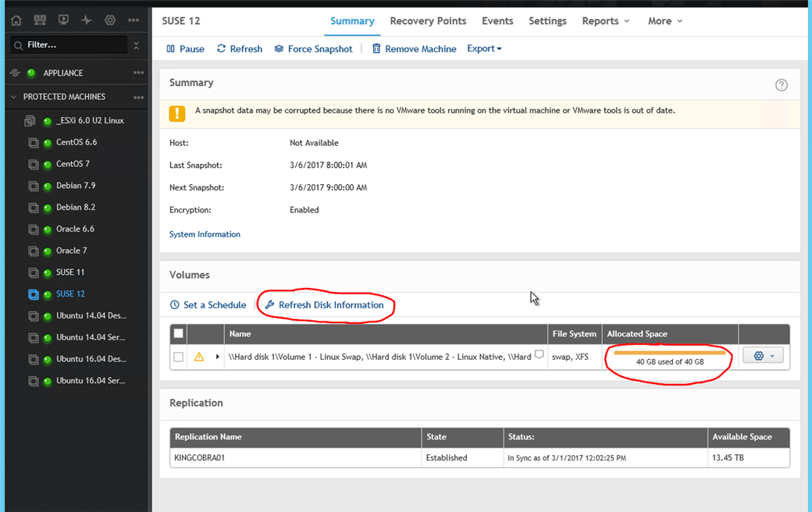The width and height of the screenshot is (812, 512).
Task: Open APPLIANCE options dots menu
Action: (x=138, y=73)
